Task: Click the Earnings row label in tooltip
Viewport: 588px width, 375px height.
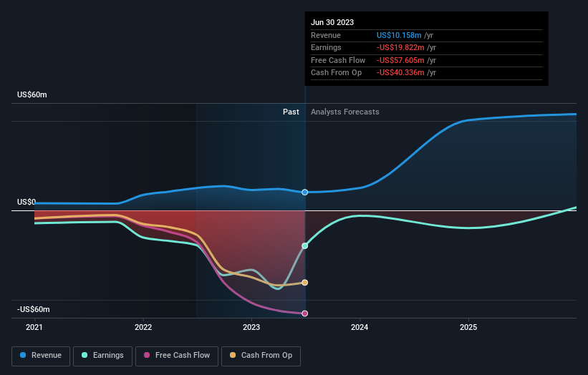Action: coord(326,47)
